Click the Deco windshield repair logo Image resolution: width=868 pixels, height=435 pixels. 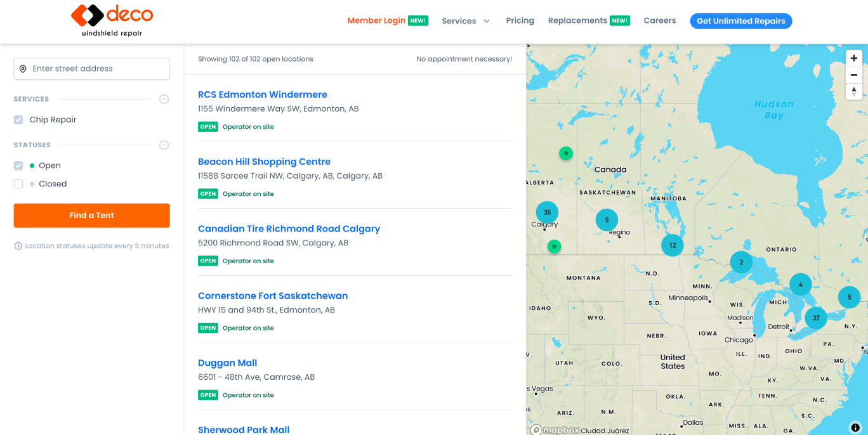(112, 19)
